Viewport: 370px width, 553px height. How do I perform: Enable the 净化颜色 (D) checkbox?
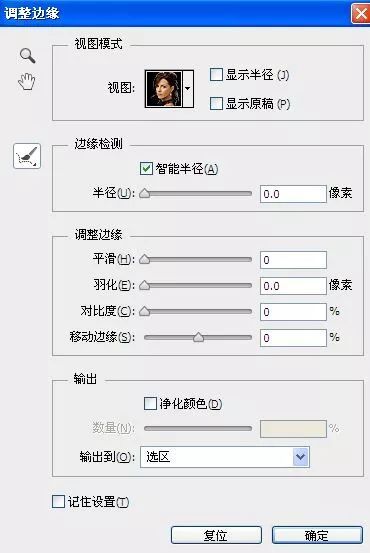point(150,403)
